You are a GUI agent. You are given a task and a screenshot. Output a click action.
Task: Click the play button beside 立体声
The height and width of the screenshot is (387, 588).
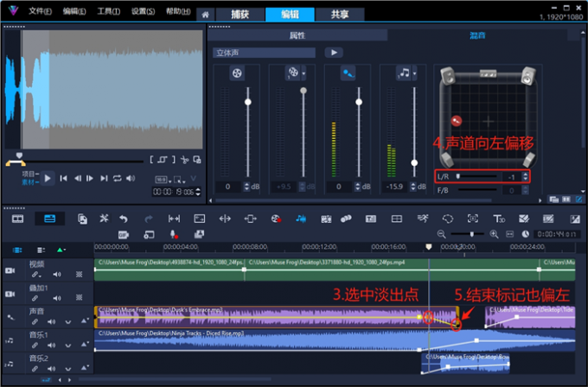333,53
